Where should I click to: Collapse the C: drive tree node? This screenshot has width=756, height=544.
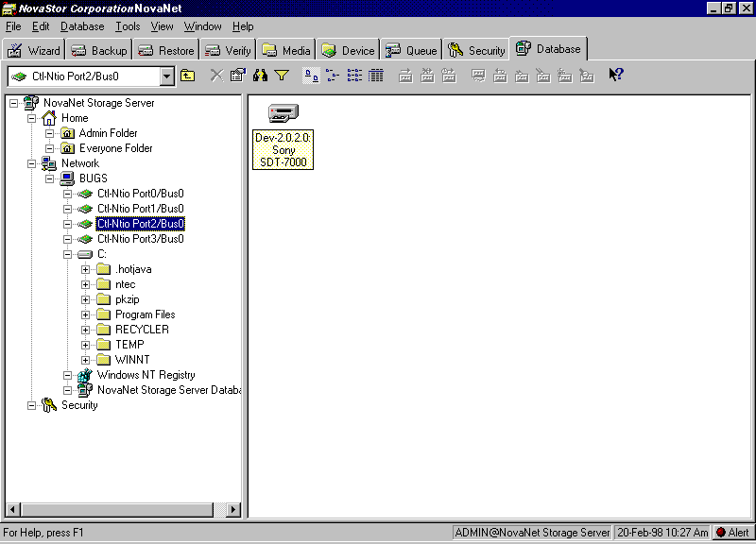[68, 254]
